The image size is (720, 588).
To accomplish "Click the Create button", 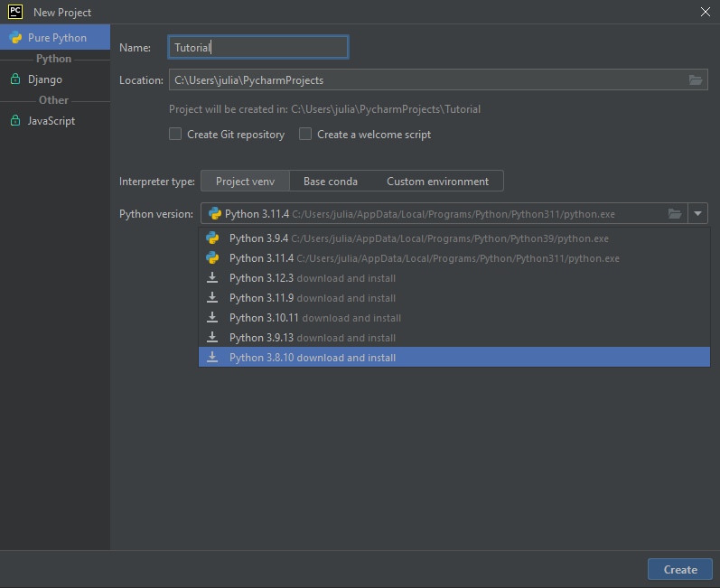I will (x=680, y=569).
